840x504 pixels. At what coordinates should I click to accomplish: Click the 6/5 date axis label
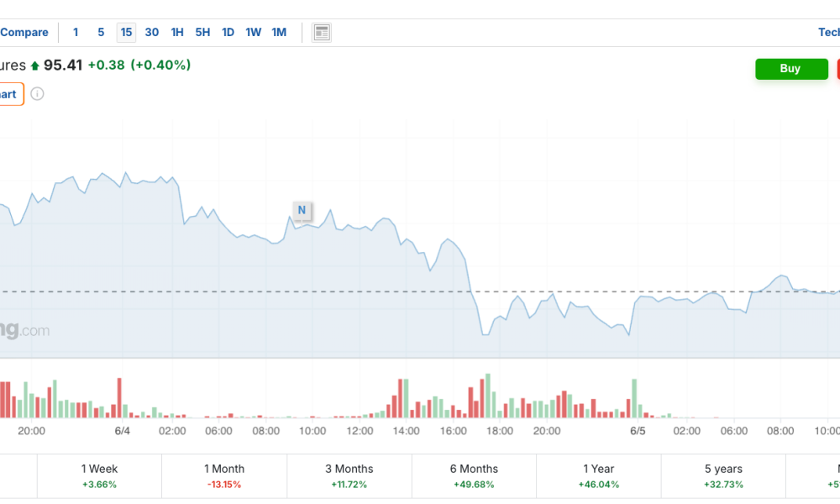click(638, 431)
